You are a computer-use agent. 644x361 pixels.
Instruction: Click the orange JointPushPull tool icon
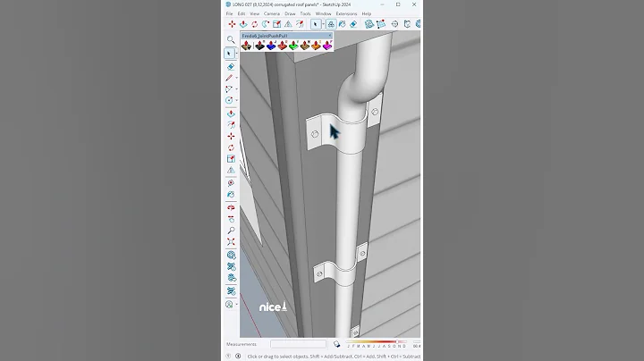[x=316, y=46]
